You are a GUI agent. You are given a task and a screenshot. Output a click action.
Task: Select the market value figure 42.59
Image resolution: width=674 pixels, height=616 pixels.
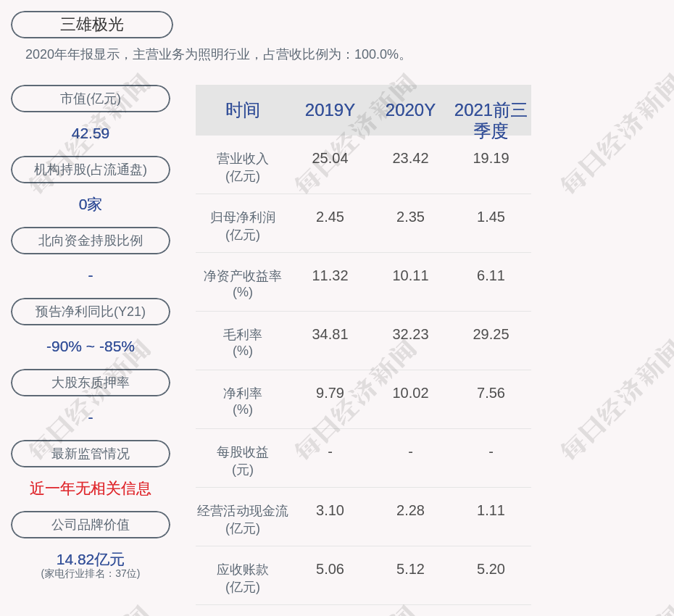coord(91,133)
